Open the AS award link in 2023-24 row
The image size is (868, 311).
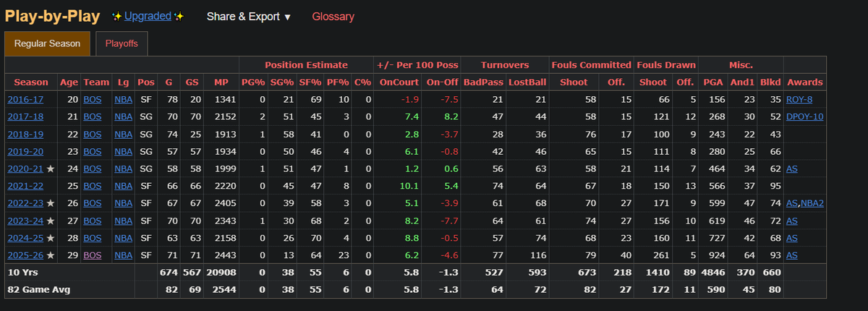pos(792,221)
